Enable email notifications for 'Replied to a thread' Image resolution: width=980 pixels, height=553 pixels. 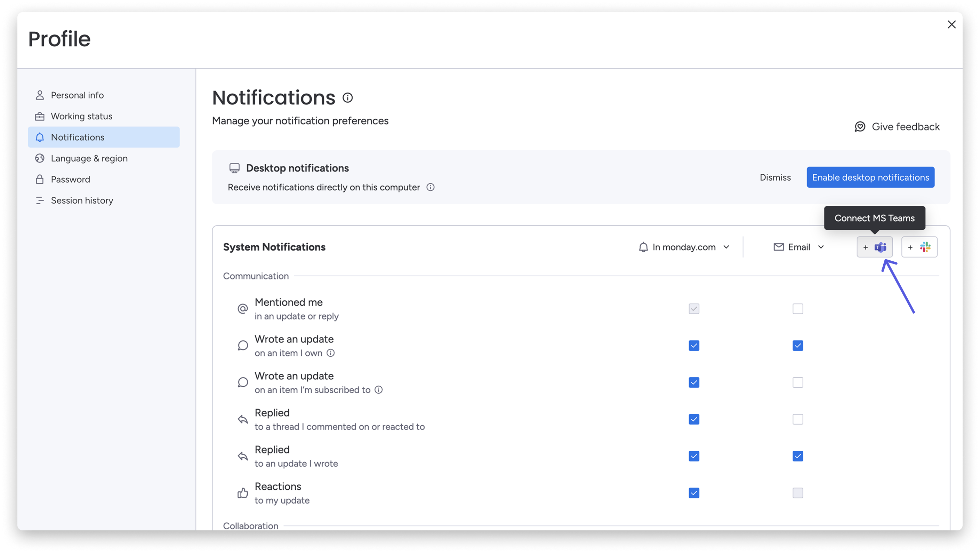pos(798,419)
